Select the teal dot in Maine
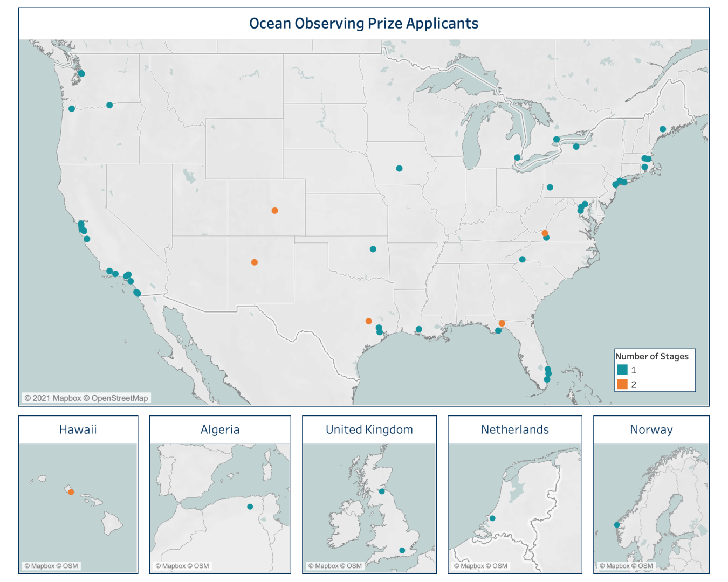 pos(663,129)
